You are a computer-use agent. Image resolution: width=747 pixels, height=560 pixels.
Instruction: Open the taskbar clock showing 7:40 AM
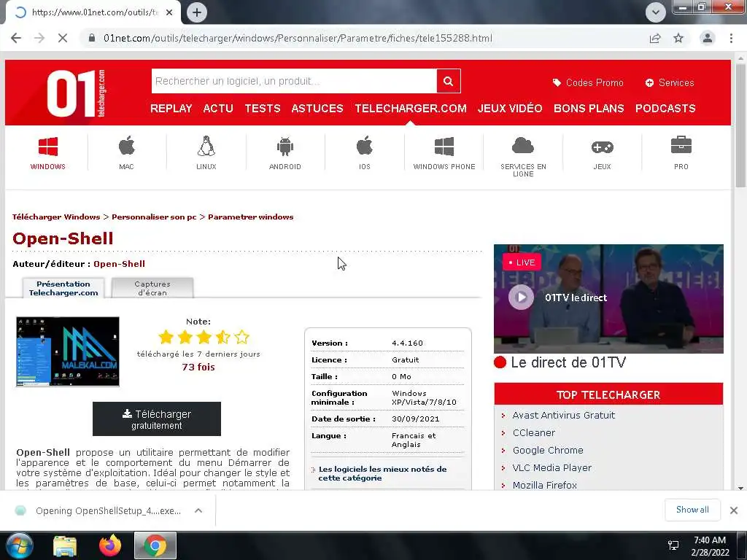[x=710, y=545]
